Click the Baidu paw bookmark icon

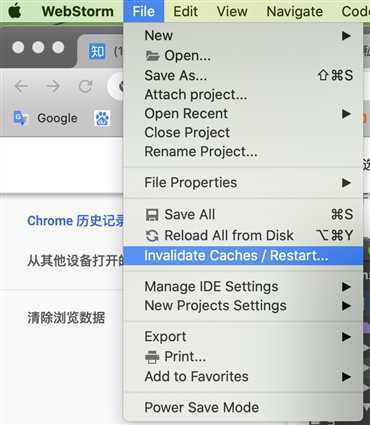102,119
